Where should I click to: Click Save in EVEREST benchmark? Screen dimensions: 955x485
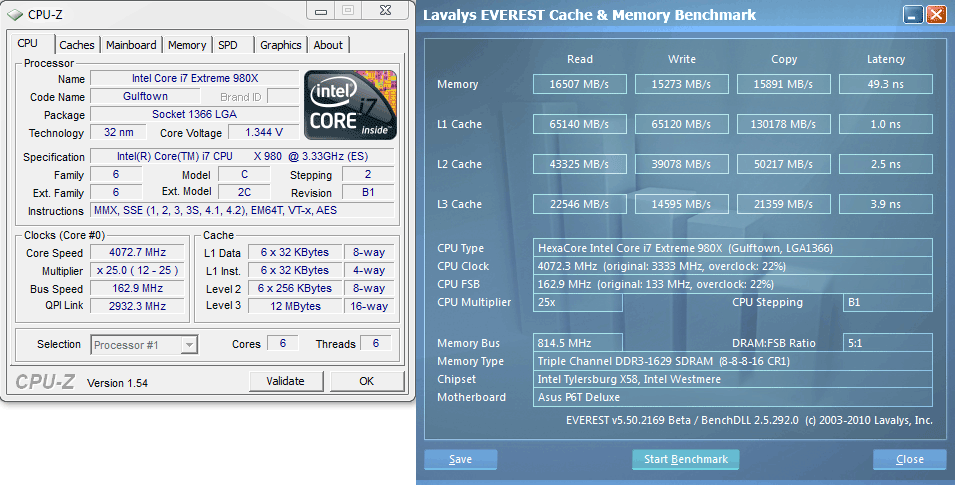pos(460,459)
